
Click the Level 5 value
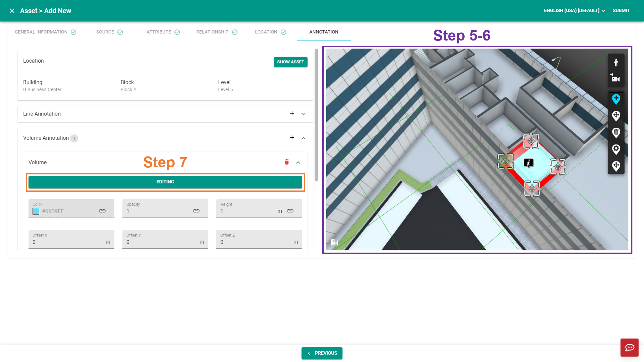coord(225,90)
